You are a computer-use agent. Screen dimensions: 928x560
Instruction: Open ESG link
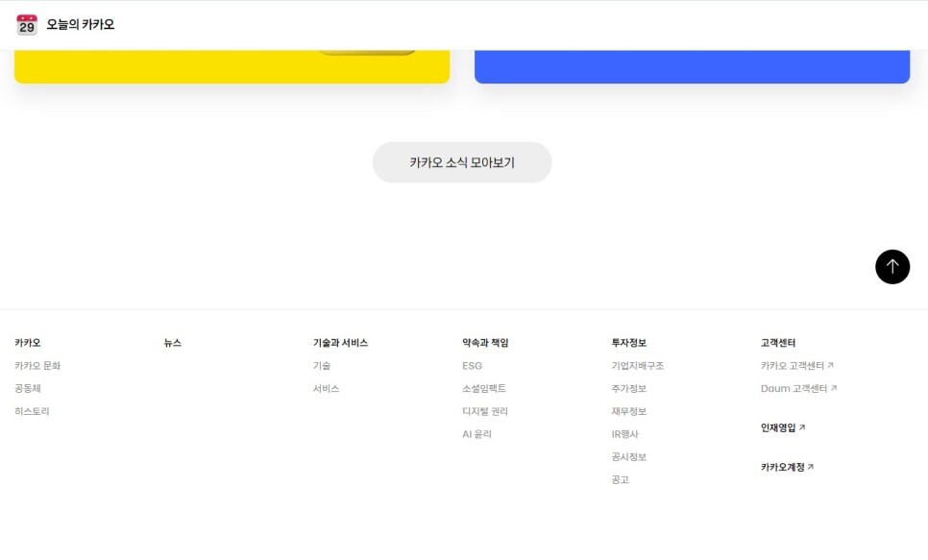[473, 366]
